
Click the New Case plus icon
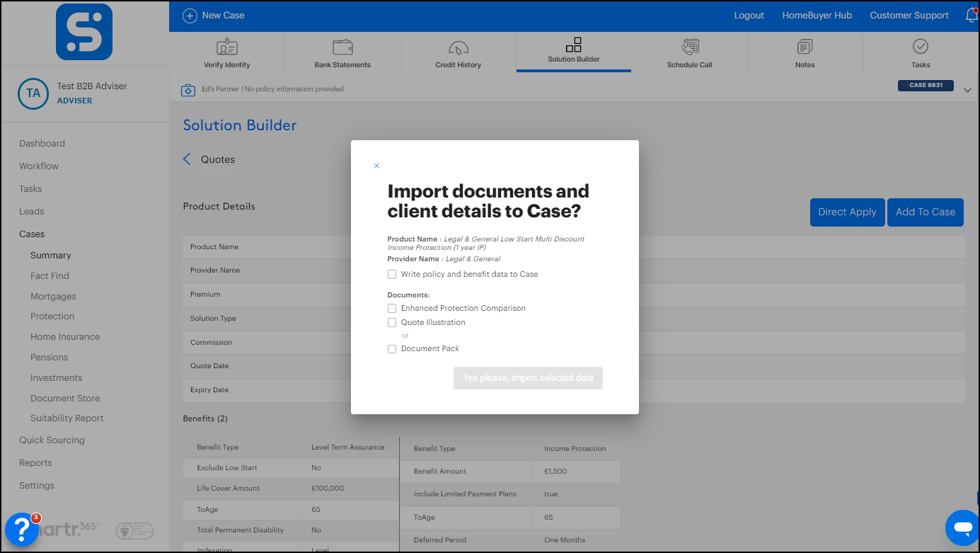[x=190, y=16]
